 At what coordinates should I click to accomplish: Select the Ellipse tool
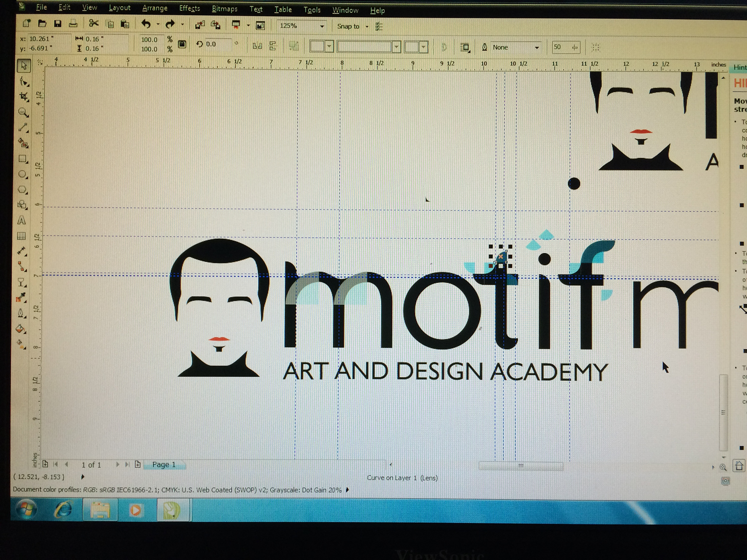(x=23, y=174)
